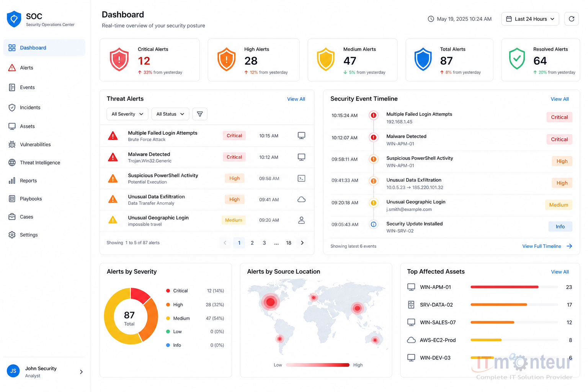Click the Alerts warning triangle sidebar icon
Viewport: 588px width, 392px height.
(x=12, y=68)
